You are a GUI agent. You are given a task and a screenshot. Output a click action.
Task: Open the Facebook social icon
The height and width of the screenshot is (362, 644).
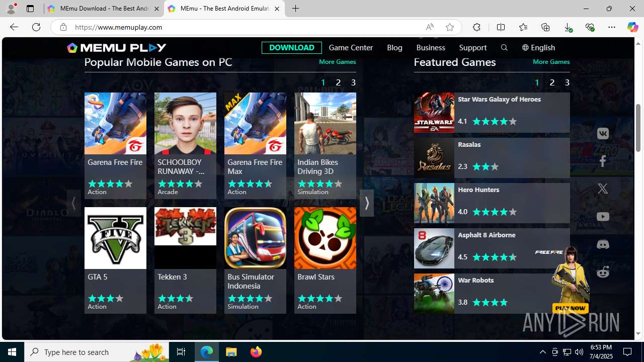[603, 161]
